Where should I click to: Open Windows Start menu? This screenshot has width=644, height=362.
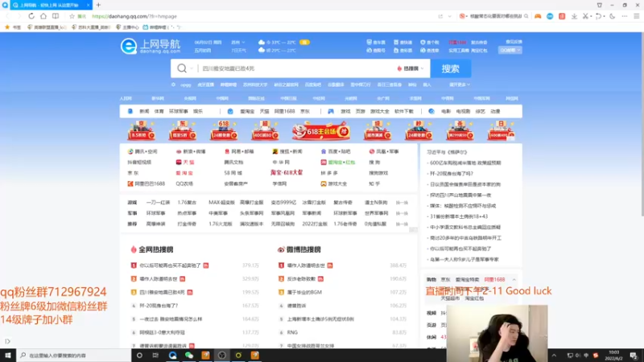click(x=8, y=356)
